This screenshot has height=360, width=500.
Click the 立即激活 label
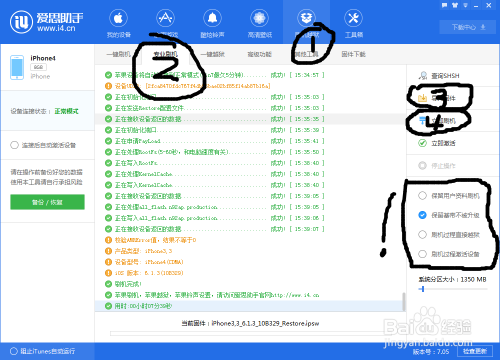click(x=443, y=143)
